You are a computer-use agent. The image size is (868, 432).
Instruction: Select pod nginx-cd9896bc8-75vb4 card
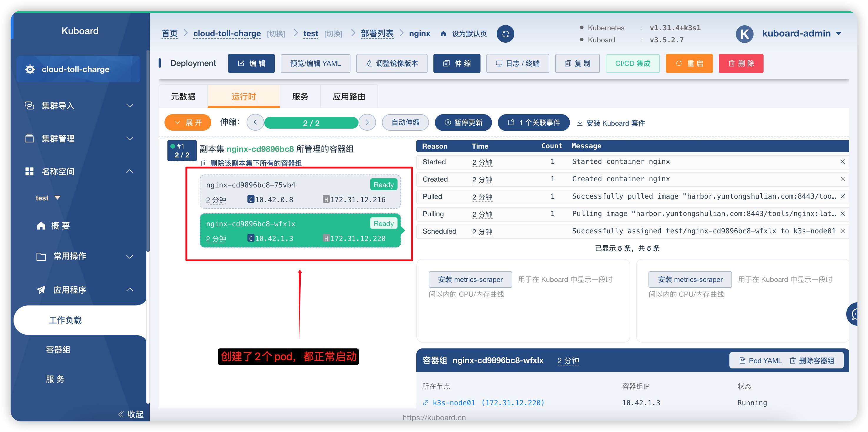(300, 191)
